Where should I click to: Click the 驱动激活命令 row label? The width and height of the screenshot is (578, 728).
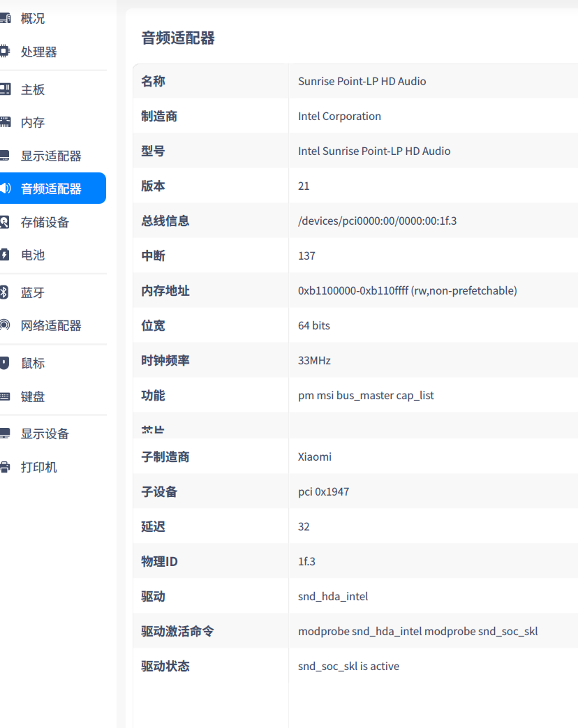click(x=177, y=632)
